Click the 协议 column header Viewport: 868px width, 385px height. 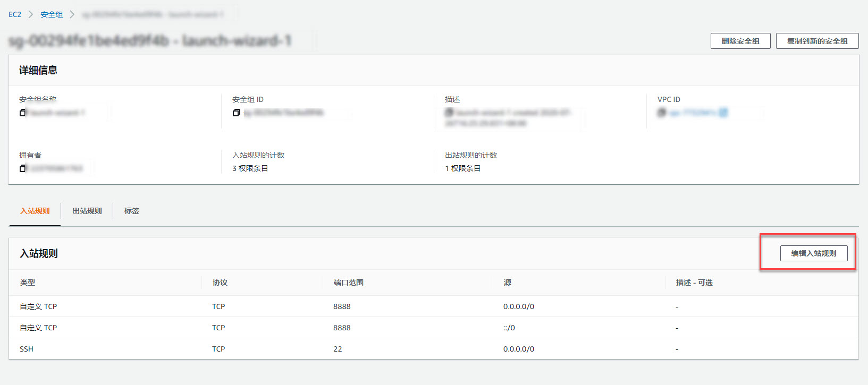pyautogui.click(x=220, y=283)
